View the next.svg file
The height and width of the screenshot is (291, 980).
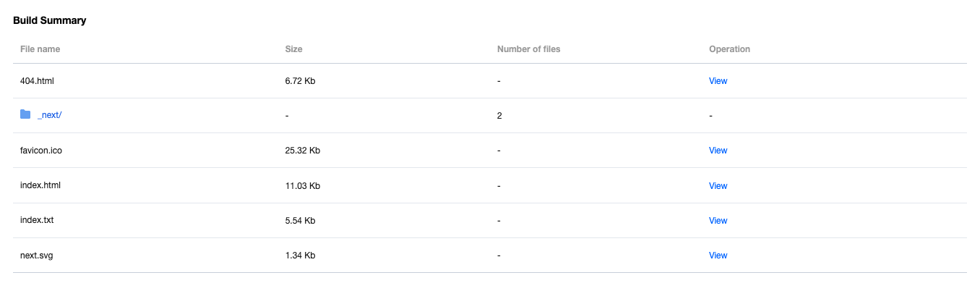pos(718,256)
